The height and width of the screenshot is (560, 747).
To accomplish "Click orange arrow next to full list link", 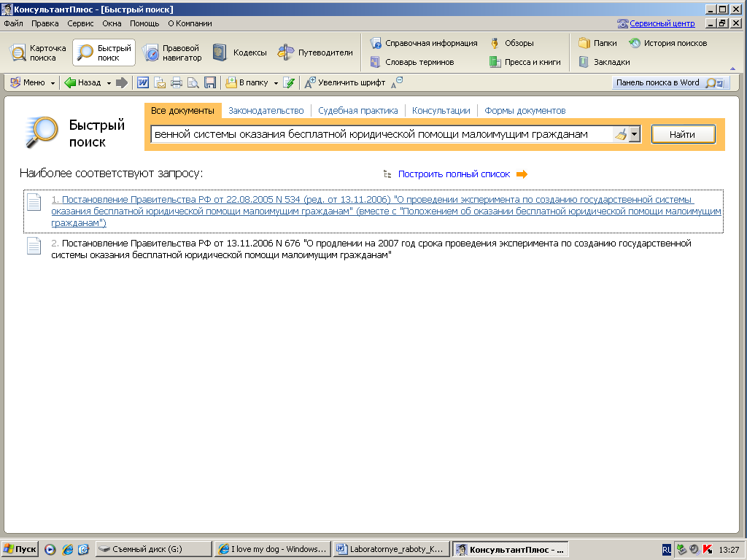I will tap(522, 174).
